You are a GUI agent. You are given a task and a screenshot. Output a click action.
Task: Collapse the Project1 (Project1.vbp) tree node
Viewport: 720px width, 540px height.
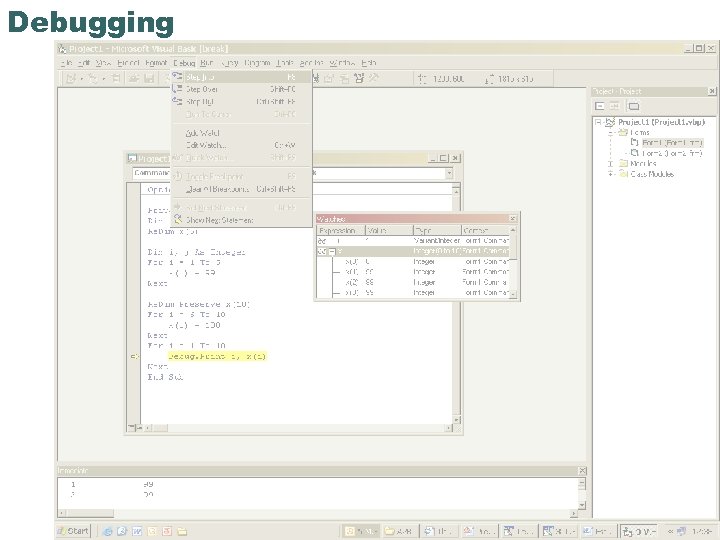(598, 122)
